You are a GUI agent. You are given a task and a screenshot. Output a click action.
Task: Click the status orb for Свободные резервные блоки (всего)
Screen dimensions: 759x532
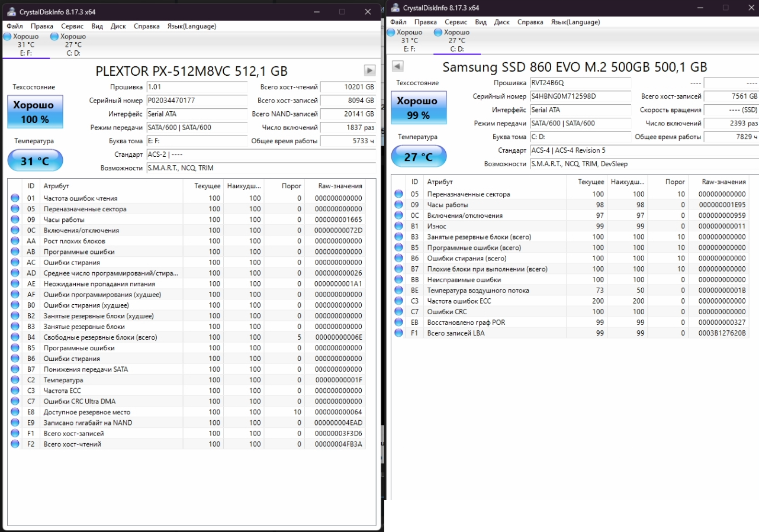click(15, 337)
